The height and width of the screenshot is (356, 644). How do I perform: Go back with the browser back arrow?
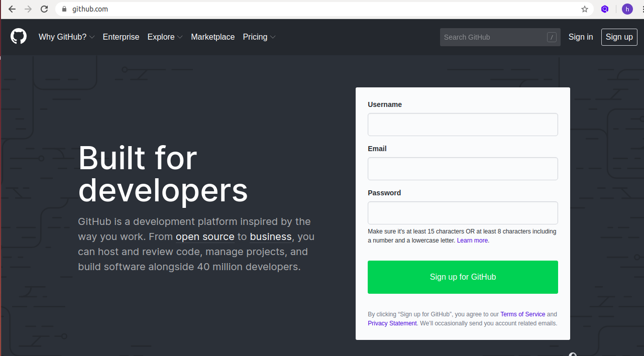click(x=12, y=9)
